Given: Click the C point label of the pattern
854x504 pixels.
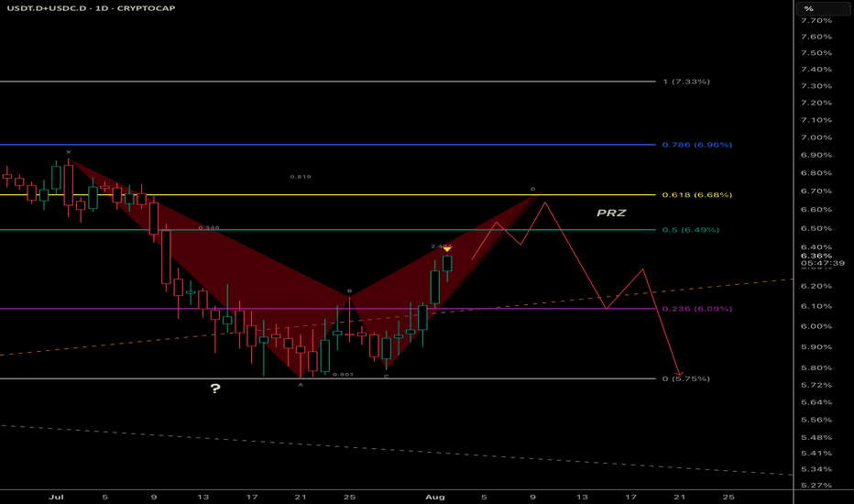Looking at the screenshot, I should [x=386, y=377].
